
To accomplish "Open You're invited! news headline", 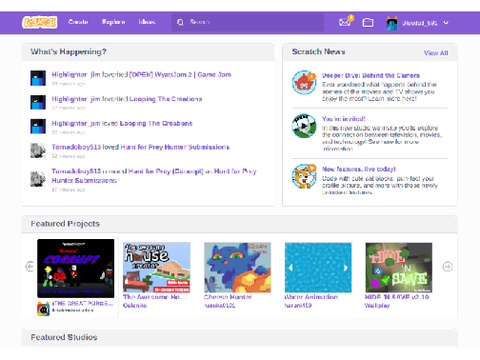I will click(x=343, y=119).
